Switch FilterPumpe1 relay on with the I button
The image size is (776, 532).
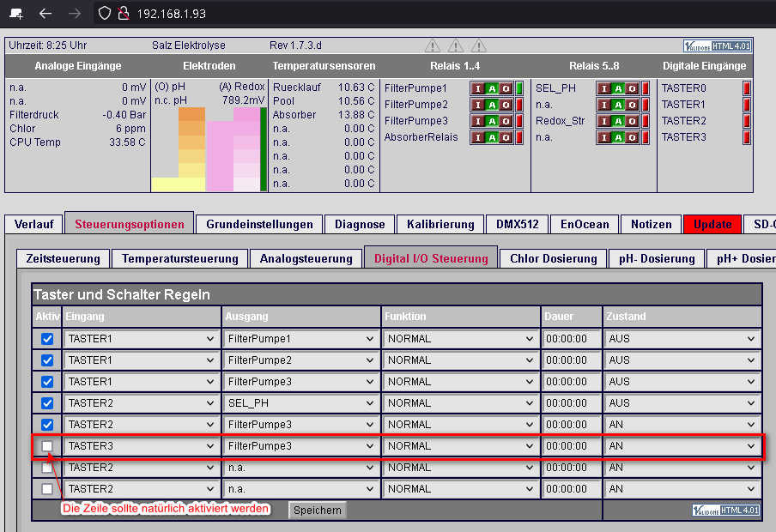click(x=478, y=88)
